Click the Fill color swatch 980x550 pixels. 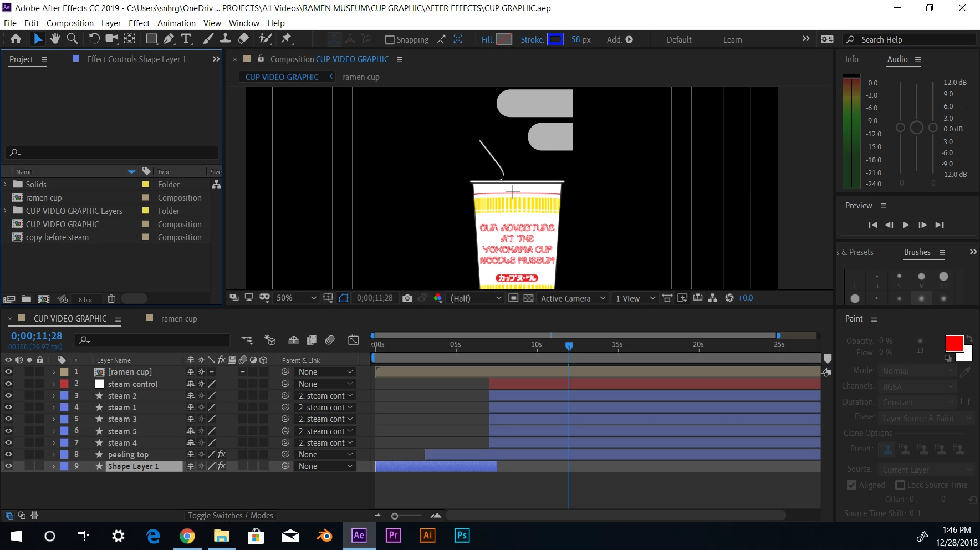(x=504, y=39)
